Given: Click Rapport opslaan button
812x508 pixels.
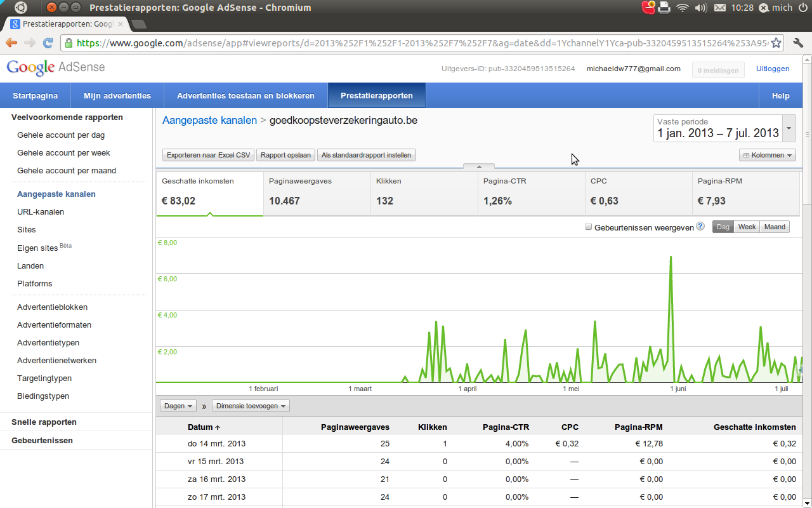Looking at the screenshot, I should click(285, 155).
